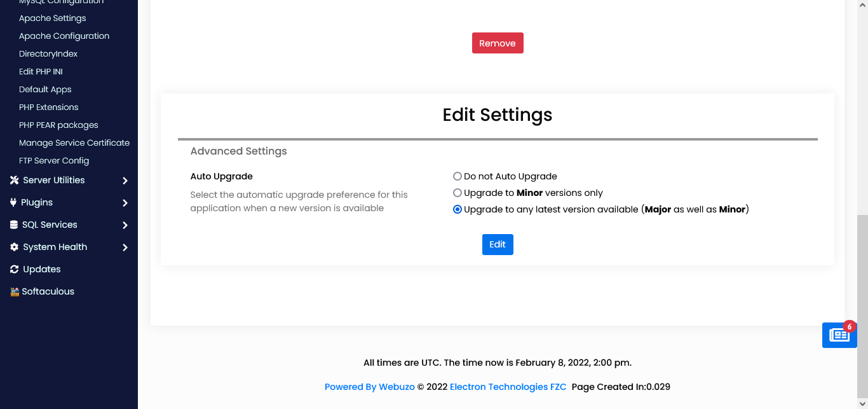Open the news notifications widget
This screenshot has width=868, height=409.
(x=839, y=335)
